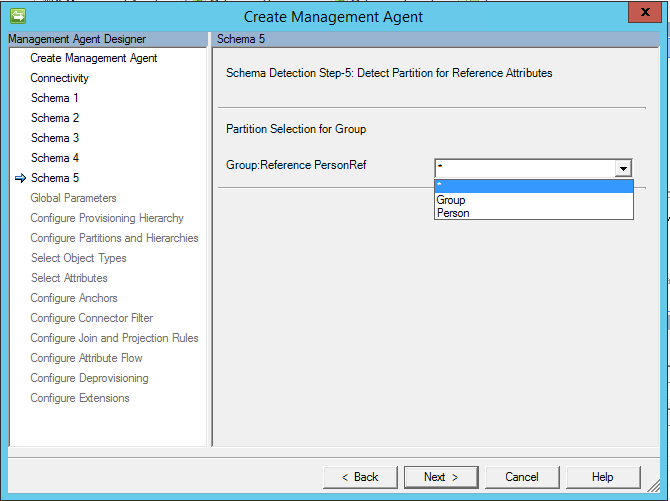670x501 pixels.
Task: Open the Connectivity step
Action: (59, 78)
